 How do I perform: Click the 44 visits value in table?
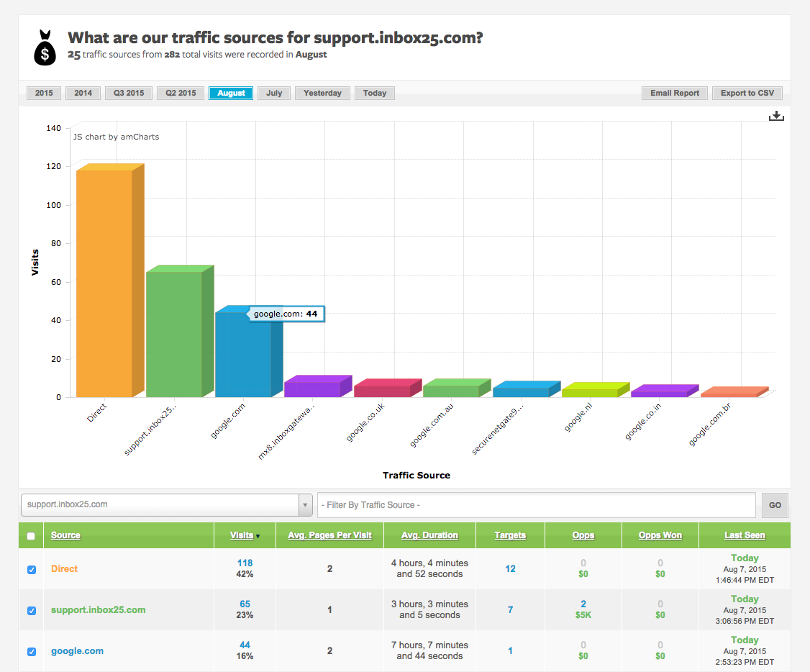pos(245,645)
